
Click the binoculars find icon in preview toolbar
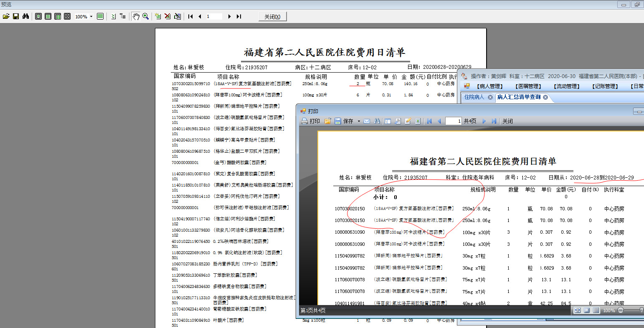(25, 16)
